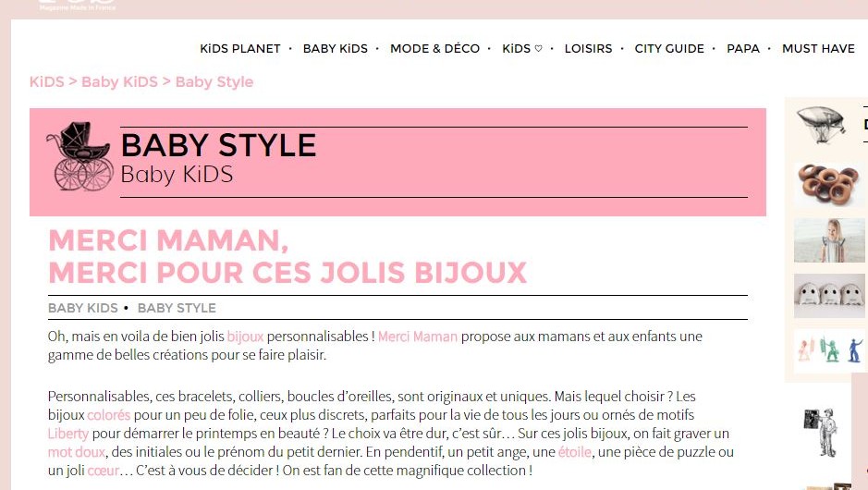Click the KiDS breadcrumb link
This screenshot has height=490, width=868.
[47, 82]
